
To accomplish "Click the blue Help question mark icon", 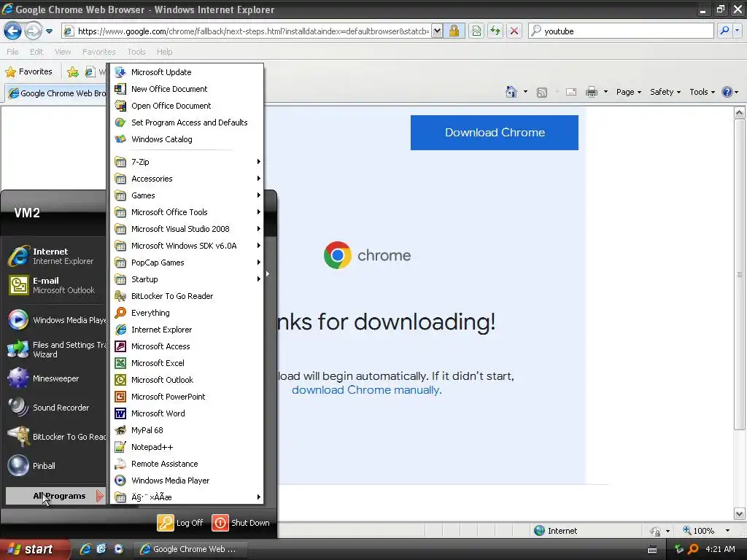I will point(727,92).
